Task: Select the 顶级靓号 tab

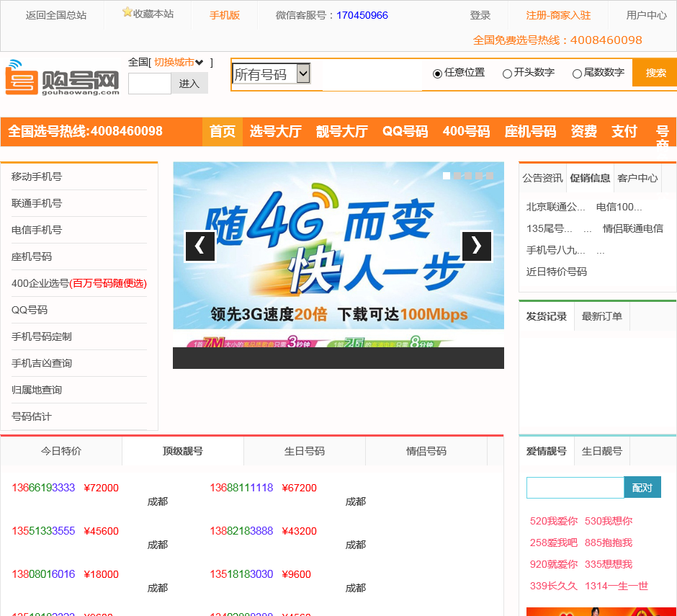Action: point(183,451)
